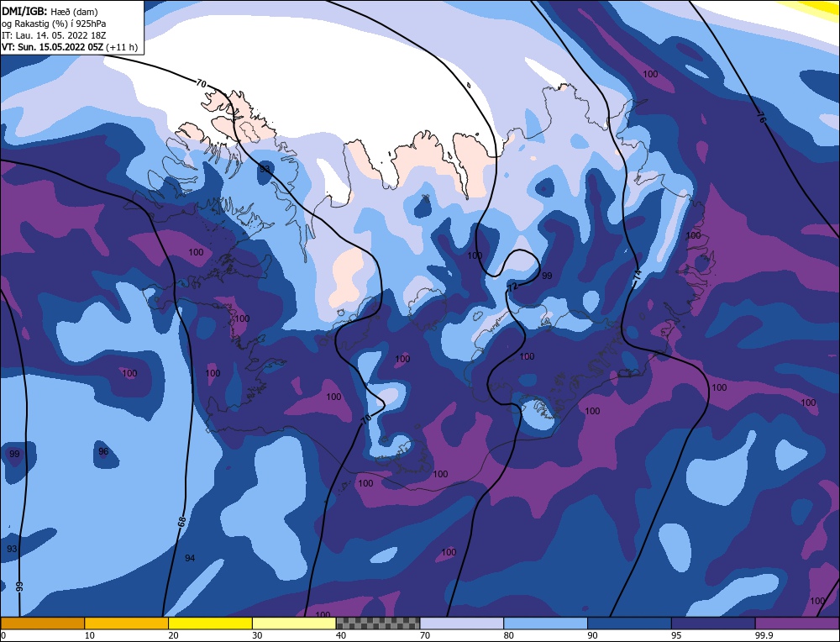
Task: Click the lavender 70–80 legend swatch
Action: coord(462,623)
